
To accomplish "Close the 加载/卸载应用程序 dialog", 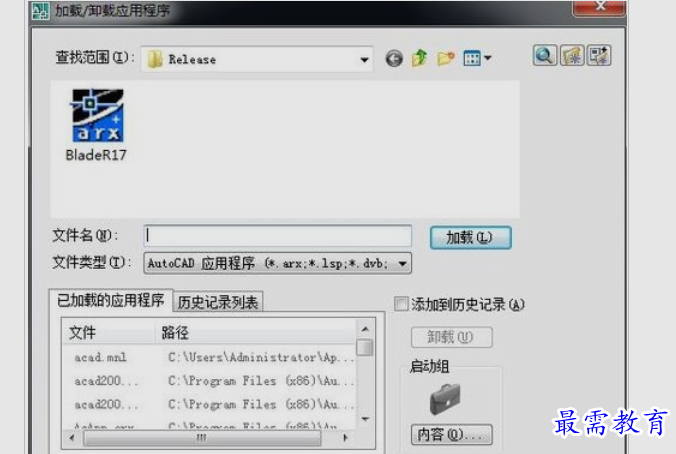I will pyautogui.click(x=599, y=7).
